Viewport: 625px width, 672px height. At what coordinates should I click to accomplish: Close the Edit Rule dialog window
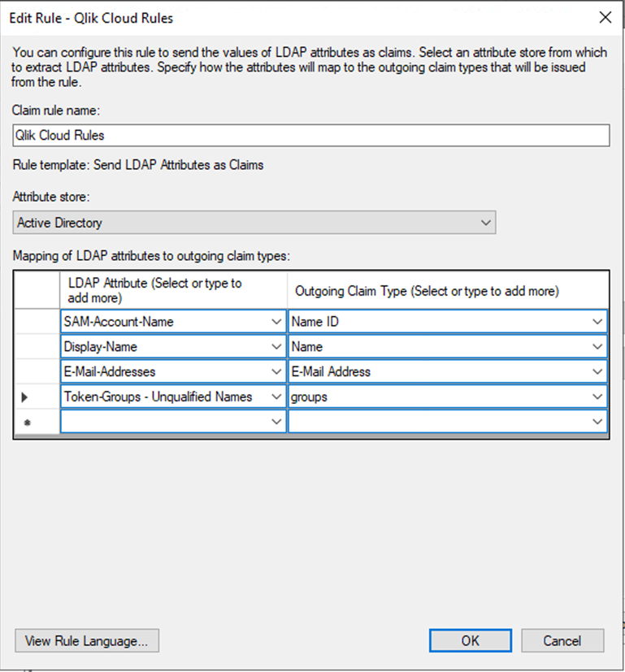(605, 17)
